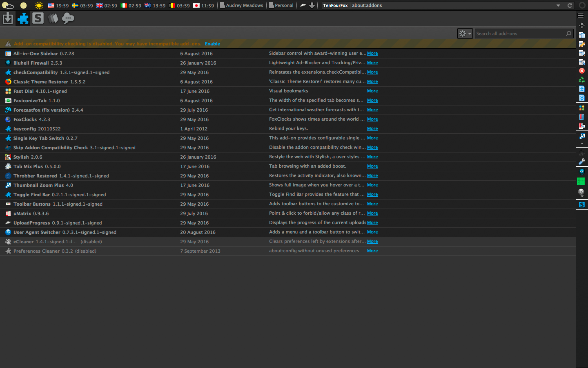This screenshot has width=588, height=368.
Task: Click the blue Stylish S sidebar icon
Action: 581,204
